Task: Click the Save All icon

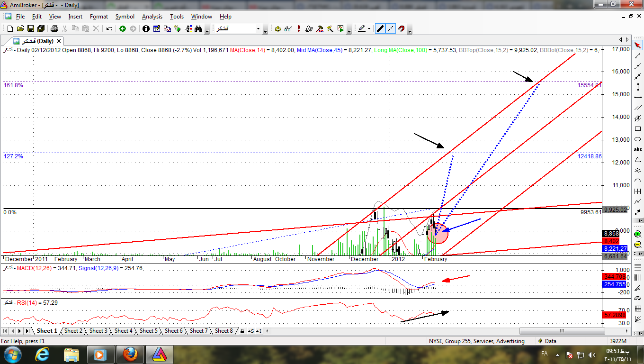Action: pos(41,29)
